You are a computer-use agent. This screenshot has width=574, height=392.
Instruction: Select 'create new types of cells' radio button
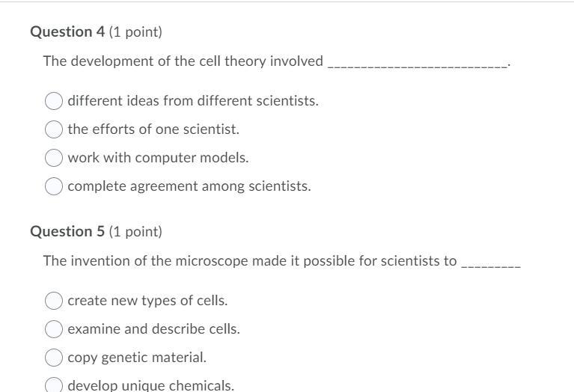point(54,301)
